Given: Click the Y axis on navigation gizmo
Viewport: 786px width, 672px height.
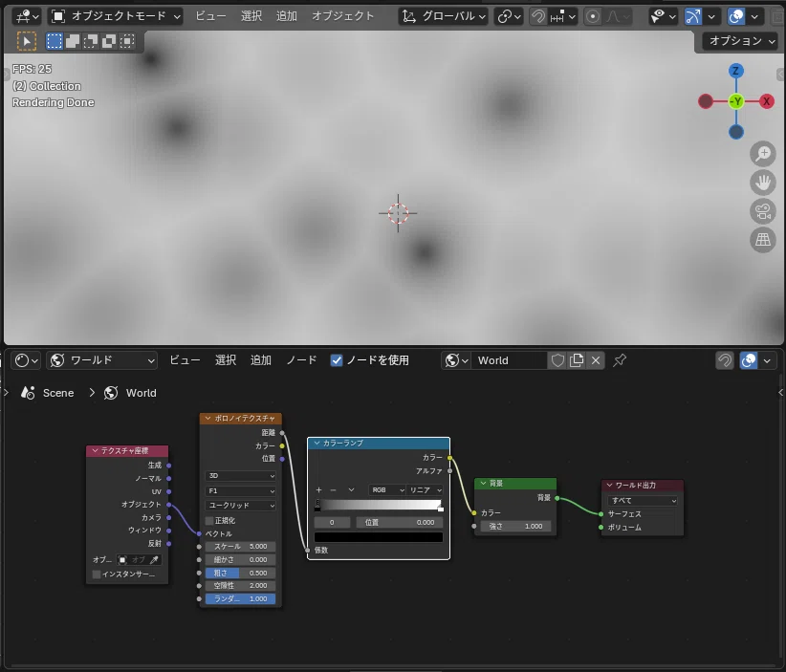Looking at the screenshot, I should [x=736, y=101].
